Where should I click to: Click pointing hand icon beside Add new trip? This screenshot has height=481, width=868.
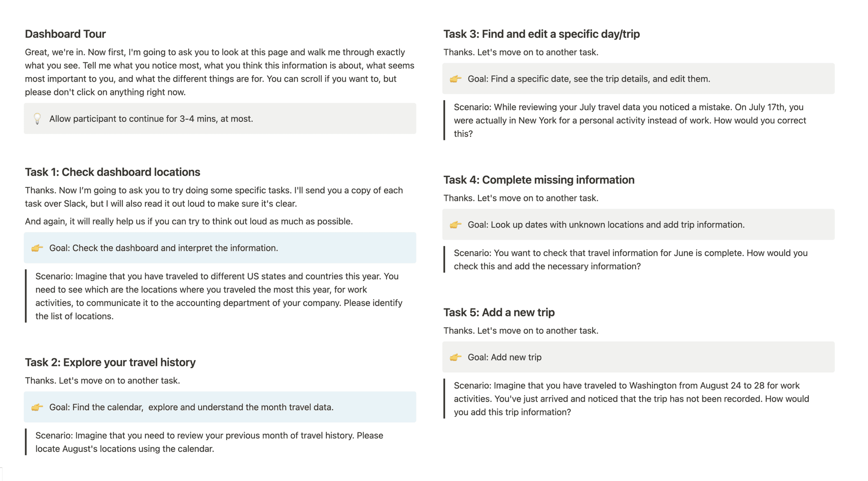tap(456, 357)
